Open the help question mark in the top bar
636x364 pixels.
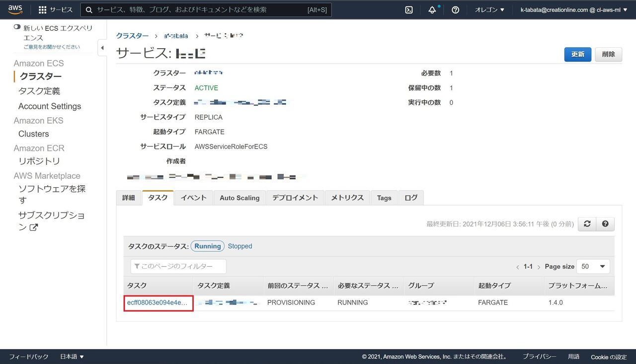tap(455, 10)
